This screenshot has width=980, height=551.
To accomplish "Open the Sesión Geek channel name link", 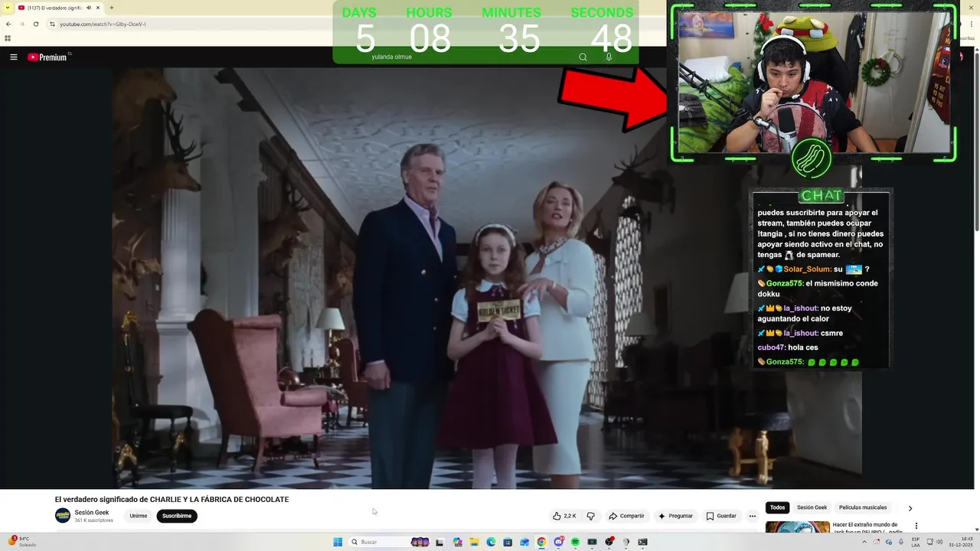I will (92, 513).
